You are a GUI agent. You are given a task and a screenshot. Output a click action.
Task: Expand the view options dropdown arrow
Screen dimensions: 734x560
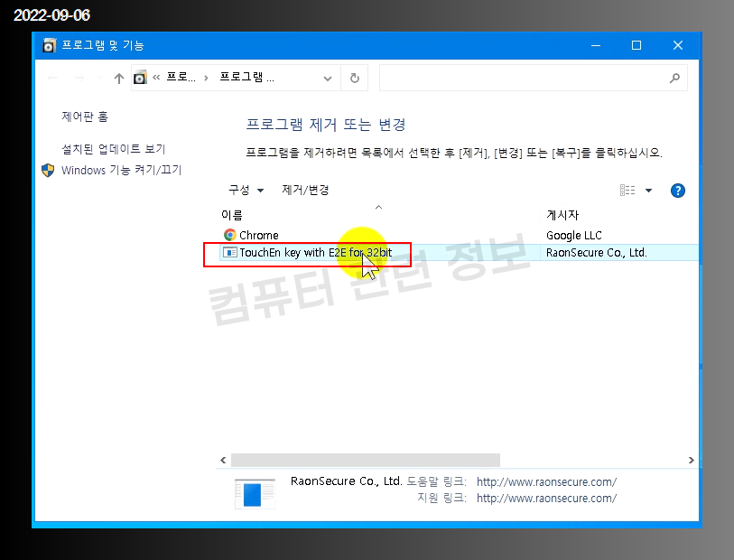(x=649, y=190)
